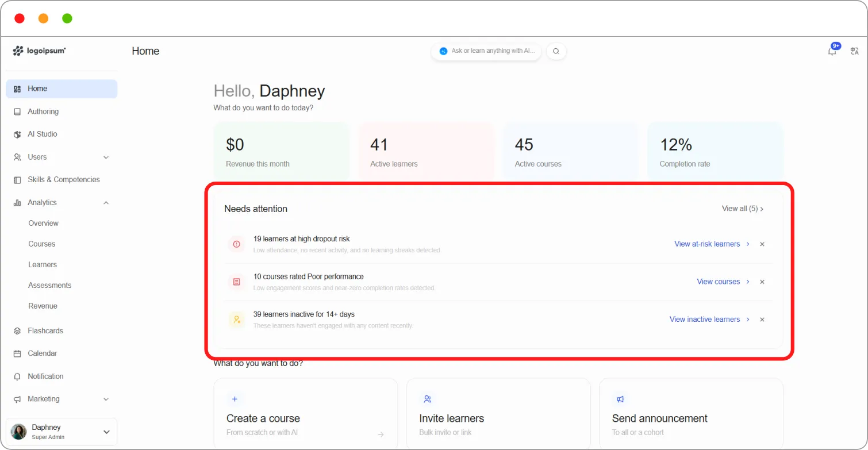Viewport: 868px width, 450px height.
Task: Open Calendar in the sidebar
Action: pos(62,353)
